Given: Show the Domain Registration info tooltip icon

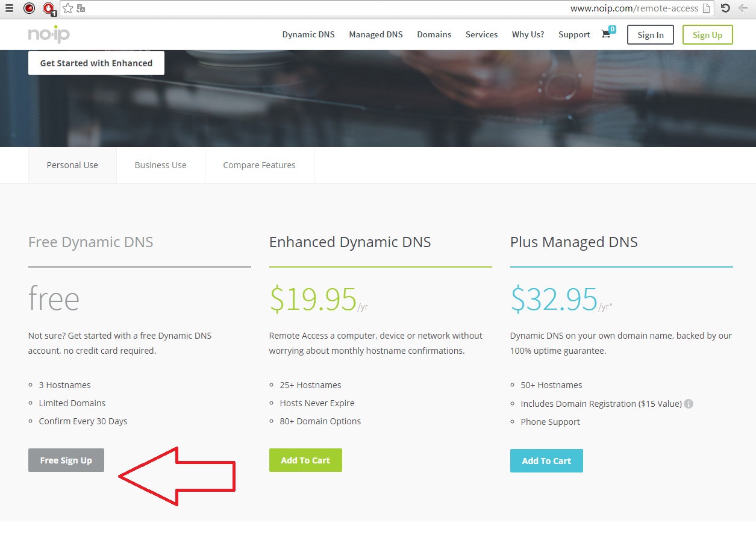Looking at the screenshot, I should tap(689, 404).
